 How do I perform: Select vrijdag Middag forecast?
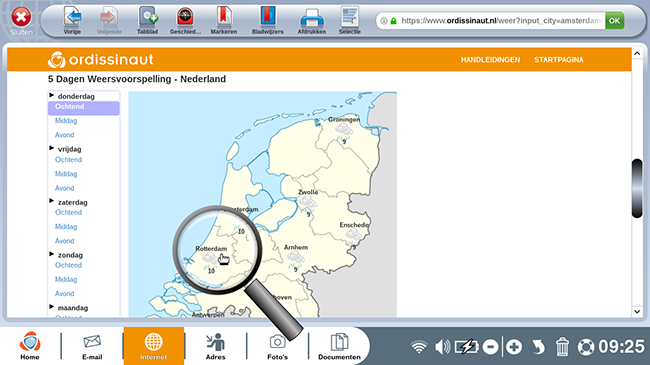tap(66, 174)
